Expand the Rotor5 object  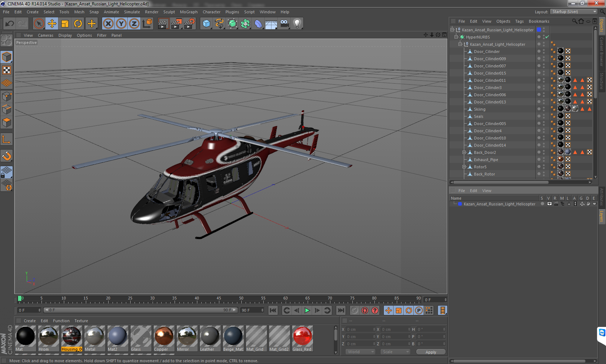tap(464, 167)
